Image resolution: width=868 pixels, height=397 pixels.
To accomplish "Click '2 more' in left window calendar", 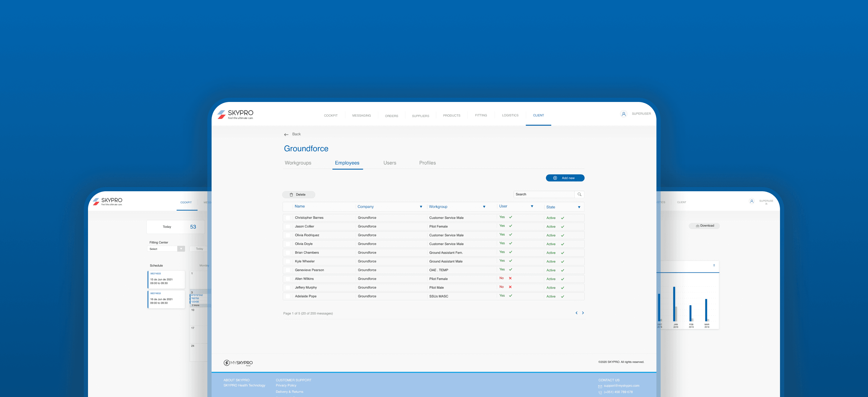I will point(196,305).
